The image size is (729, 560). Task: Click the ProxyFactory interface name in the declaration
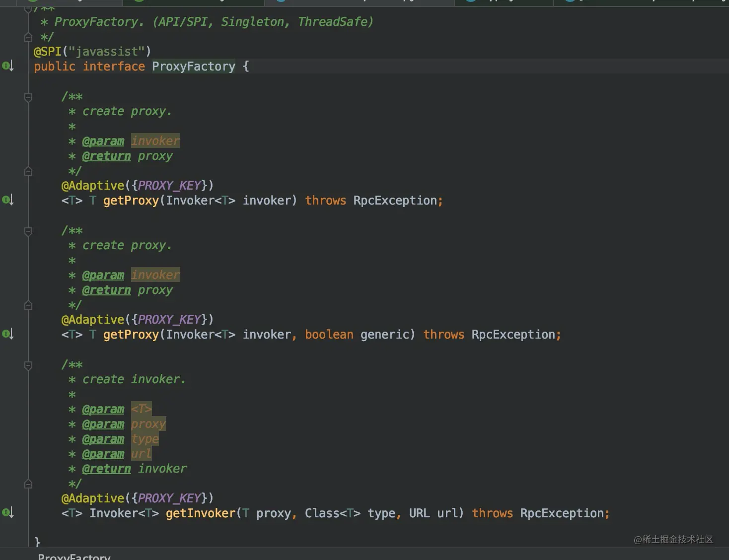click(194, 67)
